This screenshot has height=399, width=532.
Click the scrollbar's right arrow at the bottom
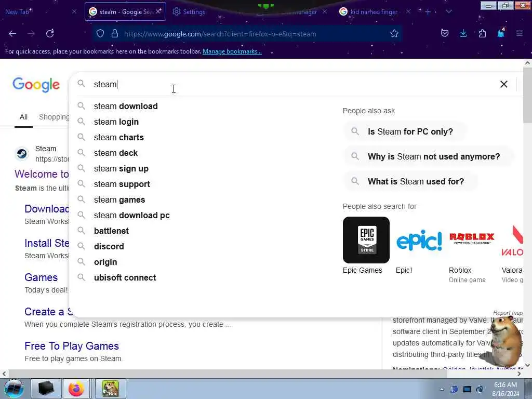point(519,374)
